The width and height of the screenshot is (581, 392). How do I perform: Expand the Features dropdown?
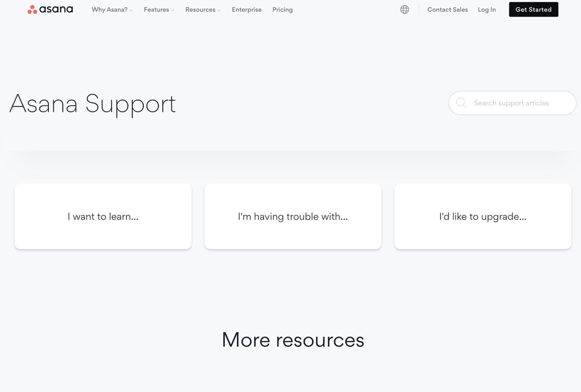click(x=159, y=10)
